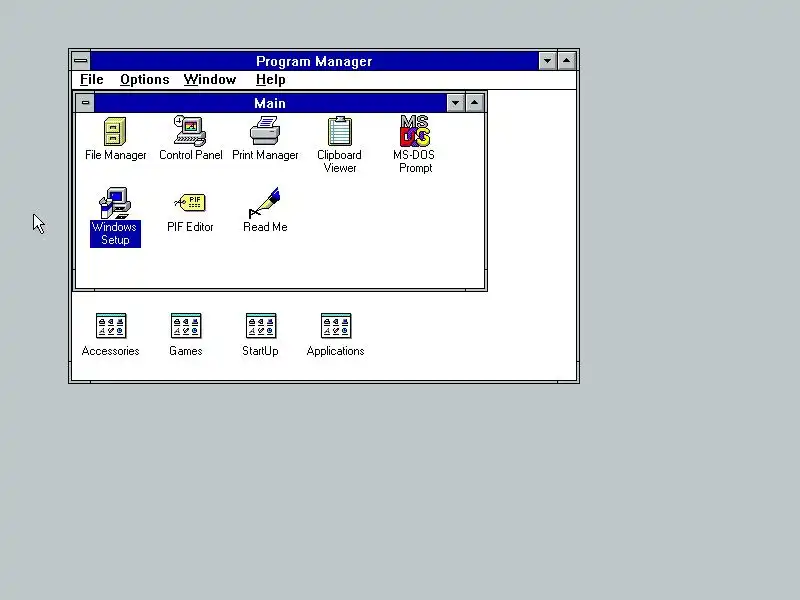Select the PIF Editor tag icon
Screen dimensions: 800x600
coord(190,203)
